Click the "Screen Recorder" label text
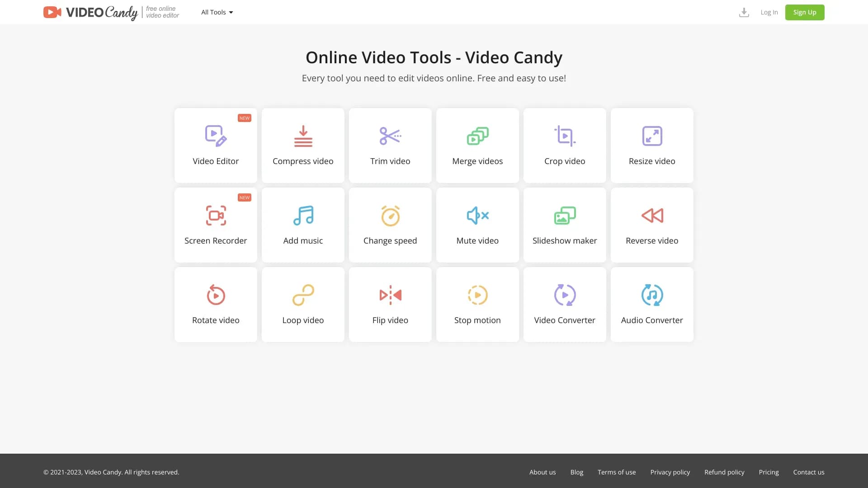The image size is (868, 488). pyautogui.click(x=216, y=241)
